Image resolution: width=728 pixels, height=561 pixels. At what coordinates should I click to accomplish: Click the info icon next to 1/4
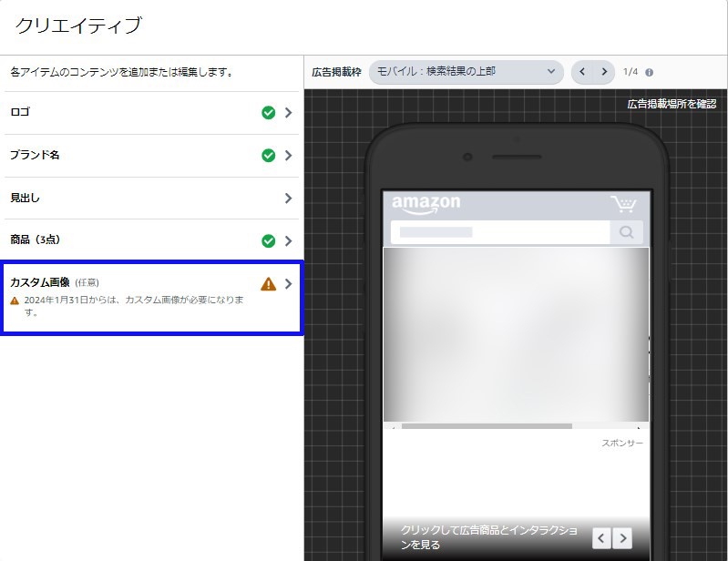(x=649, y=72)
